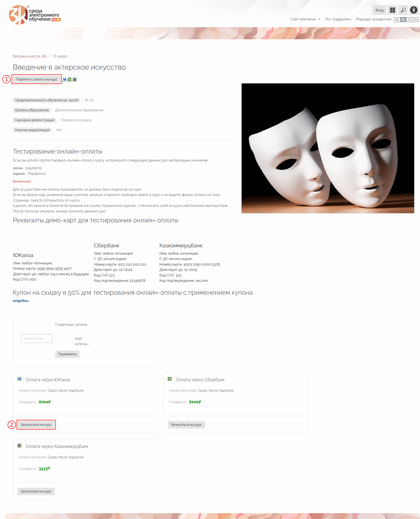This screenshot has width=420, height=519.
Task: Open the dashboard grid icon in header
Action: pyautogui.click(x=392, y=10)
